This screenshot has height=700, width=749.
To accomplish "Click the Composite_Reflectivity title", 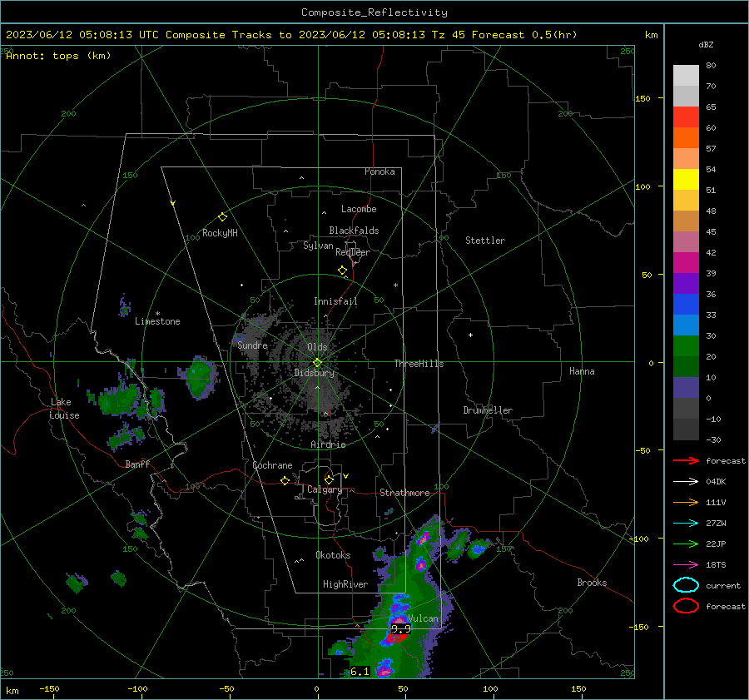I will point(374,12).
